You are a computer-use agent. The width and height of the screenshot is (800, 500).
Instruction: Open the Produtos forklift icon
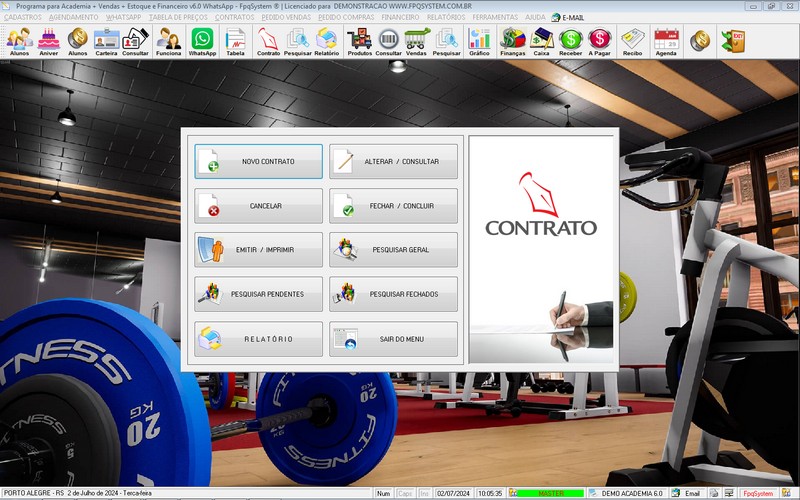(x=360, y=41)
